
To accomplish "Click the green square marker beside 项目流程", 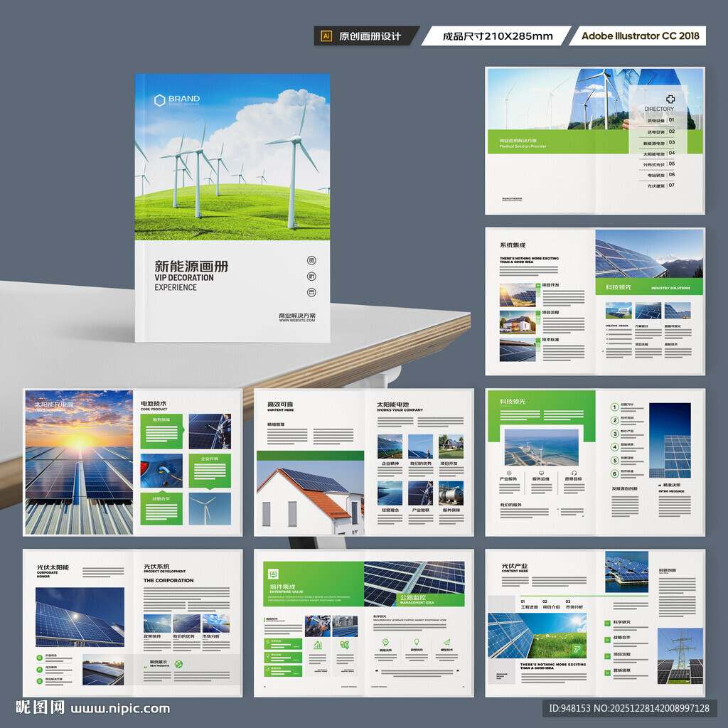I will 607,655.
